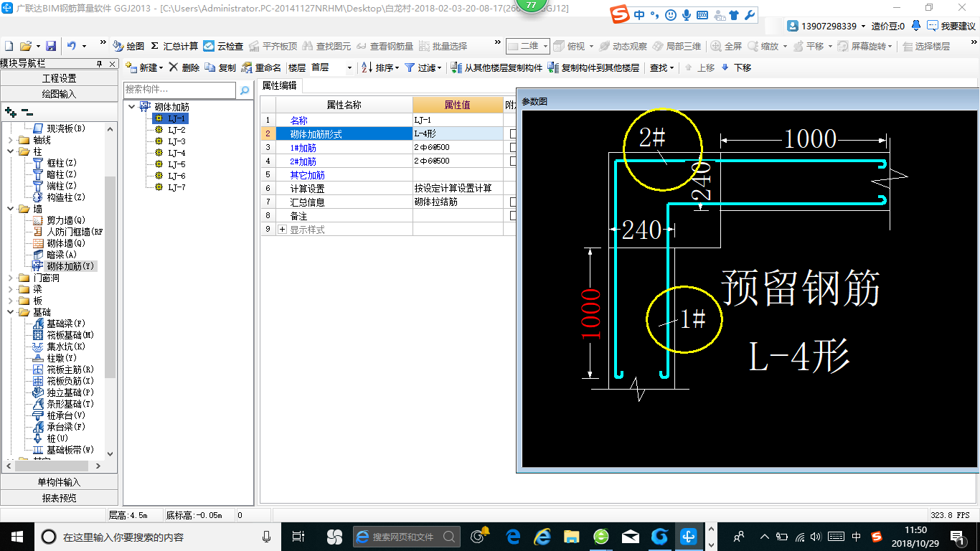
Task: Undo the last action
Action: point(72,46)
